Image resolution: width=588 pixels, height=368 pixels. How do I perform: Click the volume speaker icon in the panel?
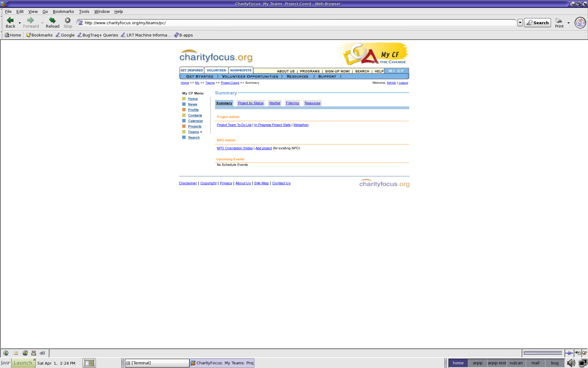tap(571, 363)
